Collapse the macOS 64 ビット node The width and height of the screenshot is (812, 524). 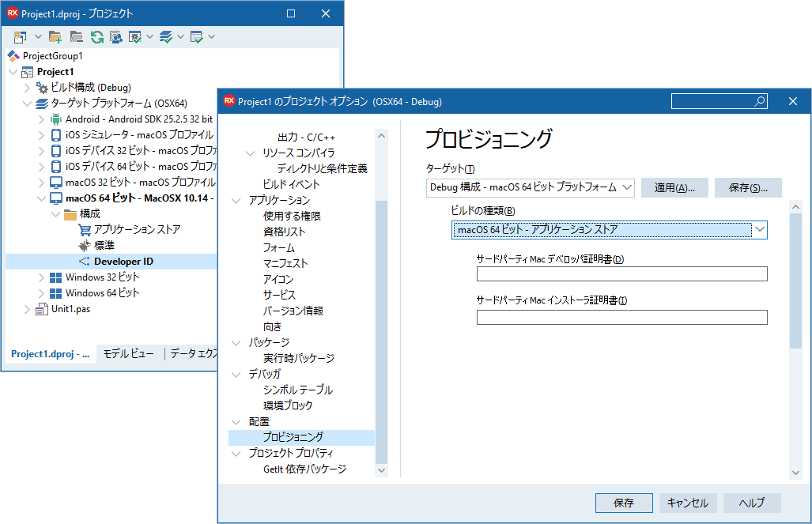[41, 198]
